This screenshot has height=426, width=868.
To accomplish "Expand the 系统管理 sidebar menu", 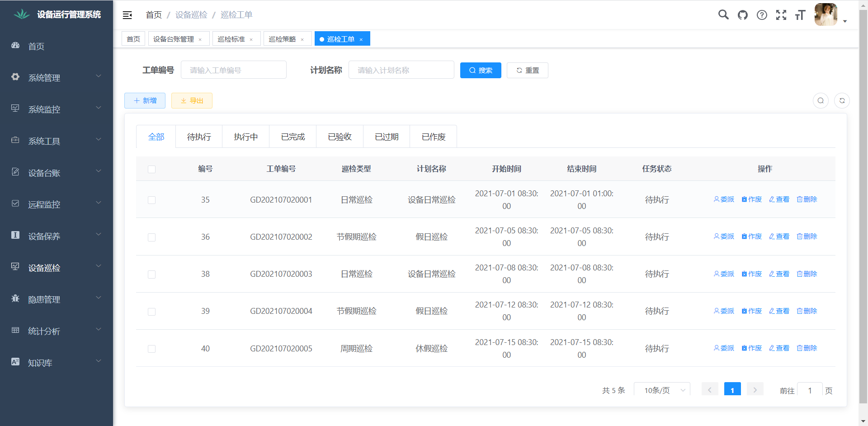I will 57,78.
